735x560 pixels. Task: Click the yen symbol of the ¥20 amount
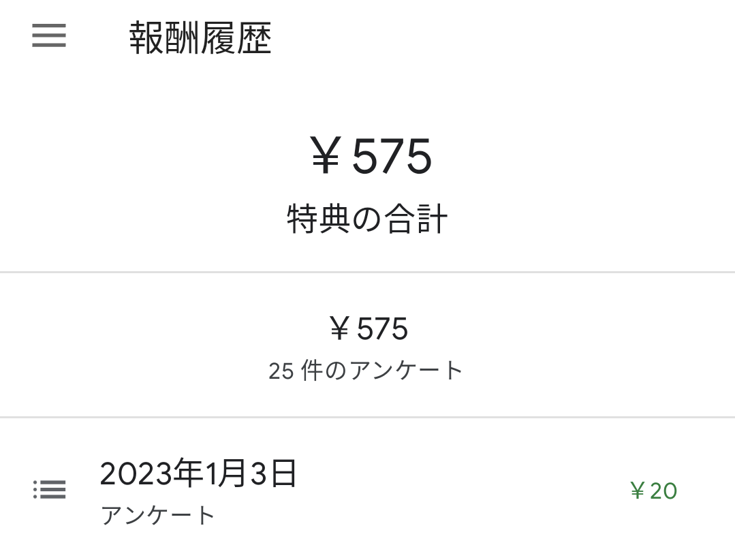[638, 491]
